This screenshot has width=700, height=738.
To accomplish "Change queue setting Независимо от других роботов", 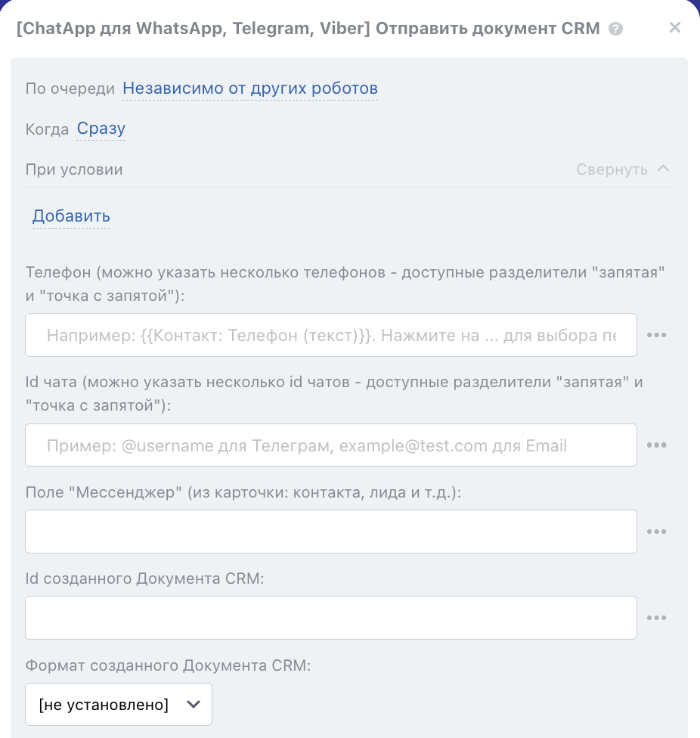I will coord(250,88).
